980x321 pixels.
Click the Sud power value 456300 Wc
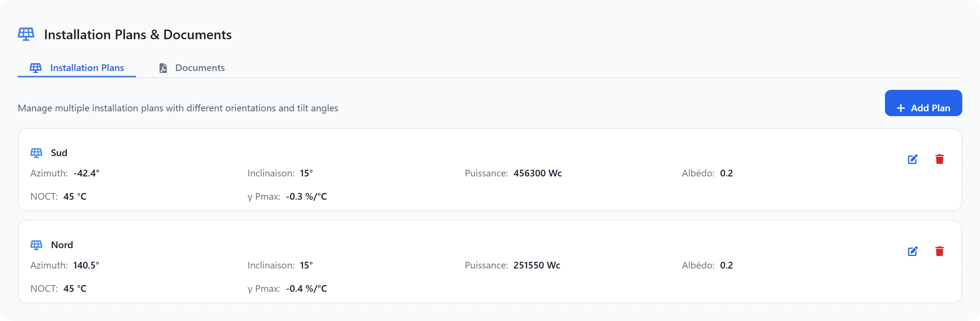[x=538, y=173]
